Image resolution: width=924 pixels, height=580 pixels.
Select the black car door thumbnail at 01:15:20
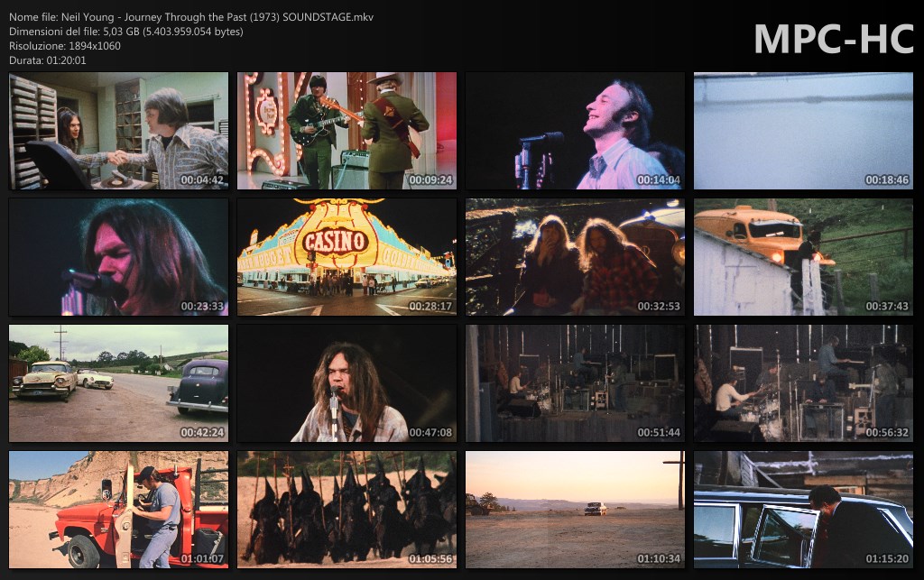coord(803,510)
